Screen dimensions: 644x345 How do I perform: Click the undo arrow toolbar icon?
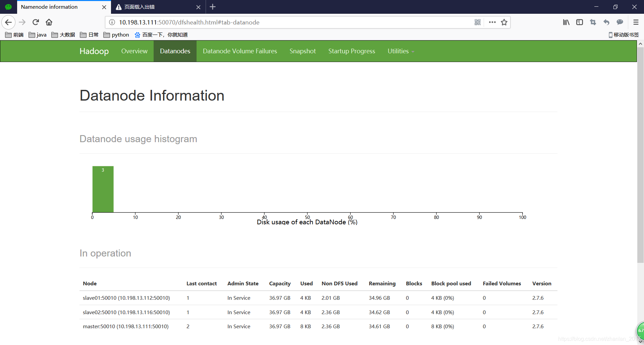tap(606, 22)
